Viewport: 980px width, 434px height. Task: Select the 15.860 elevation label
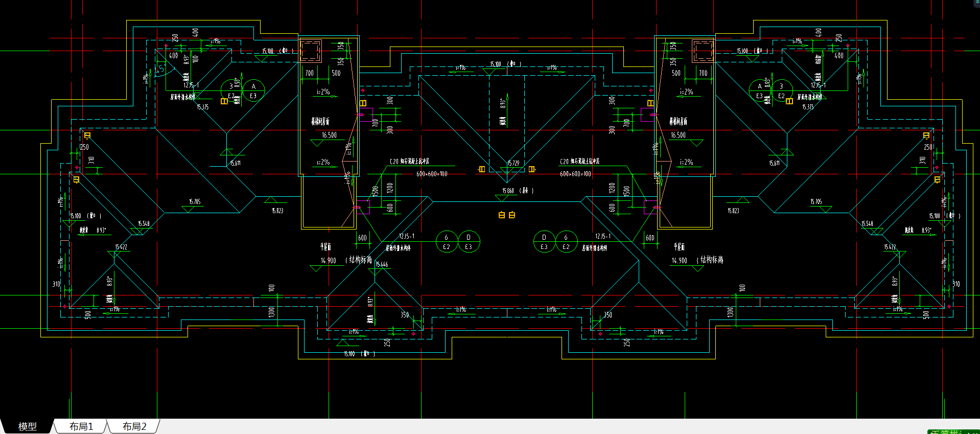click(508, 191)
